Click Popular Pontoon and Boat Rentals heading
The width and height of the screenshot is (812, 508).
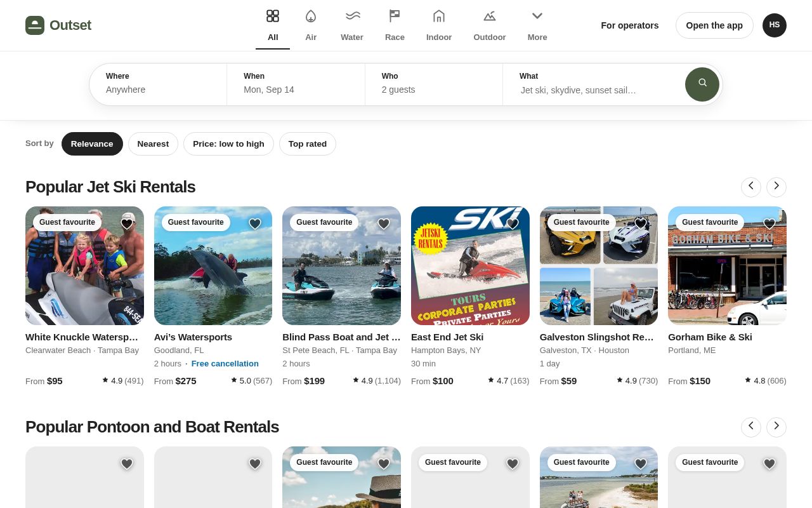[x=152, y=427]
